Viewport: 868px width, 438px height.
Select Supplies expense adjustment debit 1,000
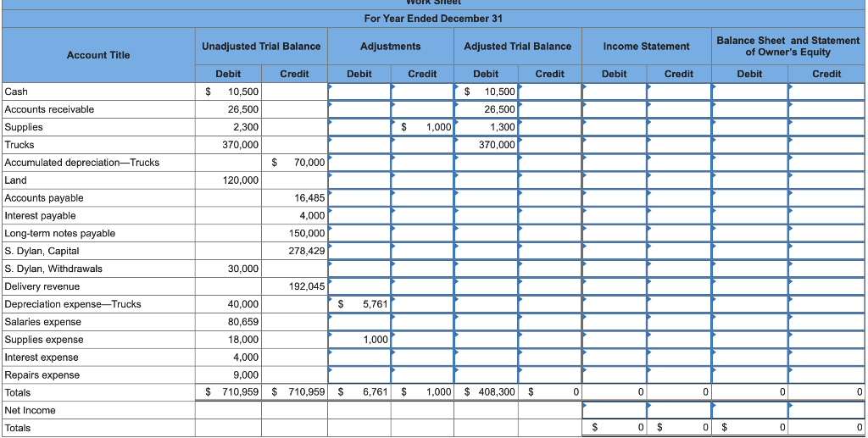coord(359,340)
